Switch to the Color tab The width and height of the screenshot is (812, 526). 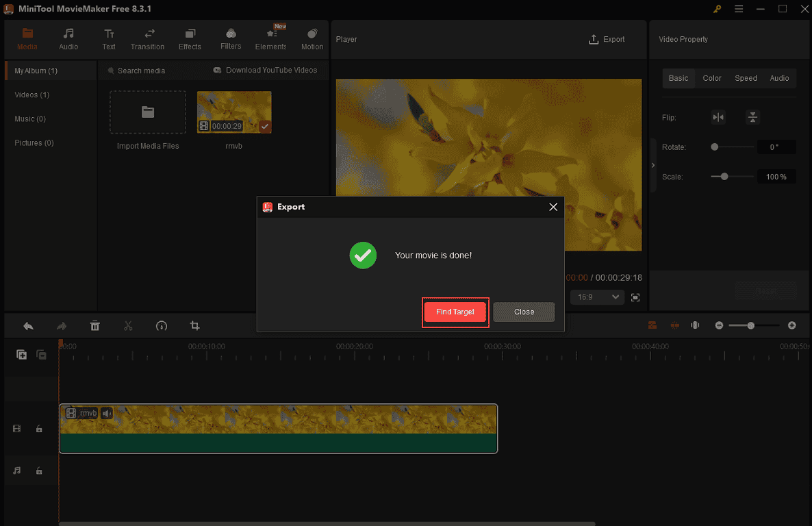[711, 78]
